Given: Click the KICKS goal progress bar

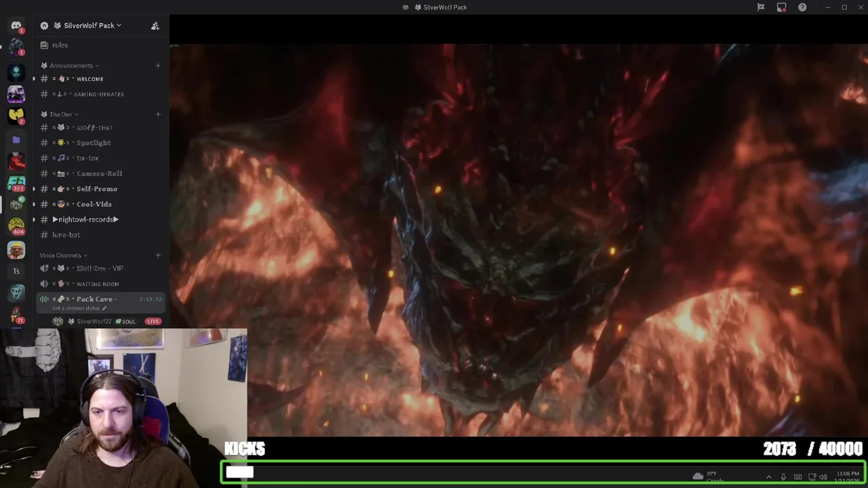Looking at the screenshot, I should click(543, 472).
